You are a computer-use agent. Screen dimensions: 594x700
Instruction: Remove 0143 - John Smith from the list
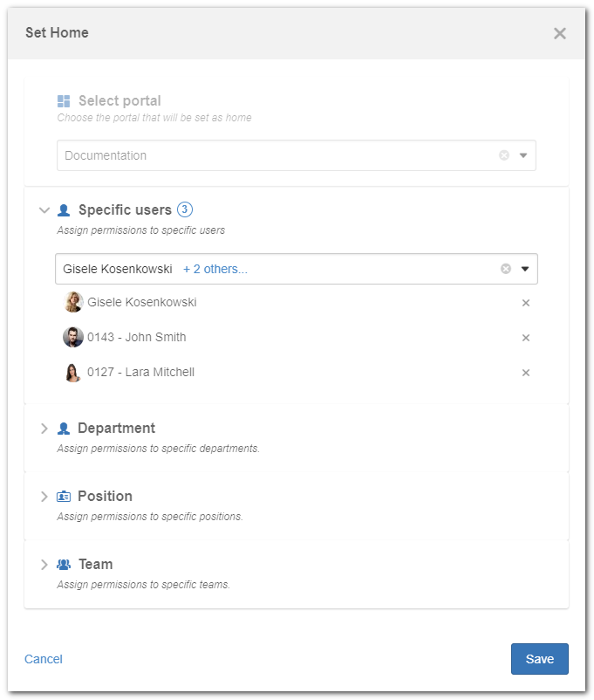(526, 338)
